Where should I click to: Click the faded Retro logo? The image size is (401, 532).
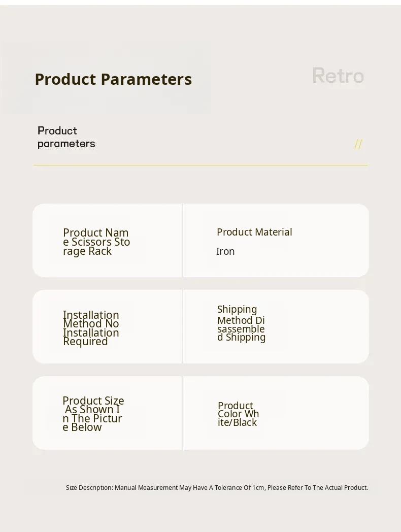coord(338,76)
